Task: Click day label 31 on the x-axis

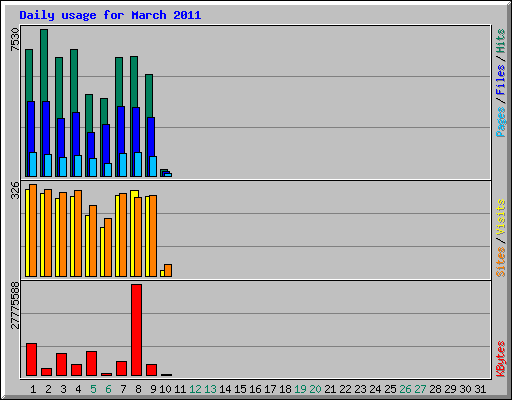Action: click(x=480, y=389)
